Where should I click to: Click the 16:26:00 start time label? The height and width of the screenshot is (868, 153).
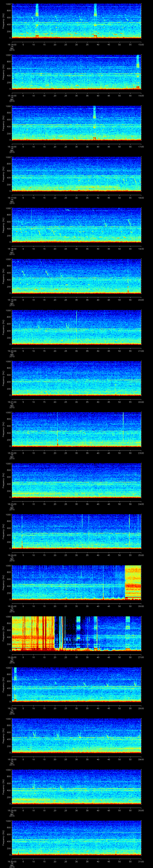point(12,657)
